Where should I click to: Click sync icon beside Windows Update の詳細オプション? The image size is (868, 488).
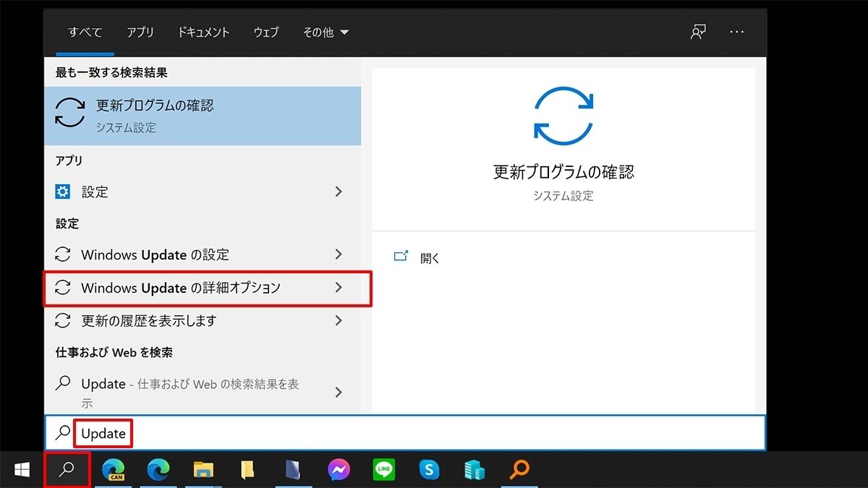(63, 288)
